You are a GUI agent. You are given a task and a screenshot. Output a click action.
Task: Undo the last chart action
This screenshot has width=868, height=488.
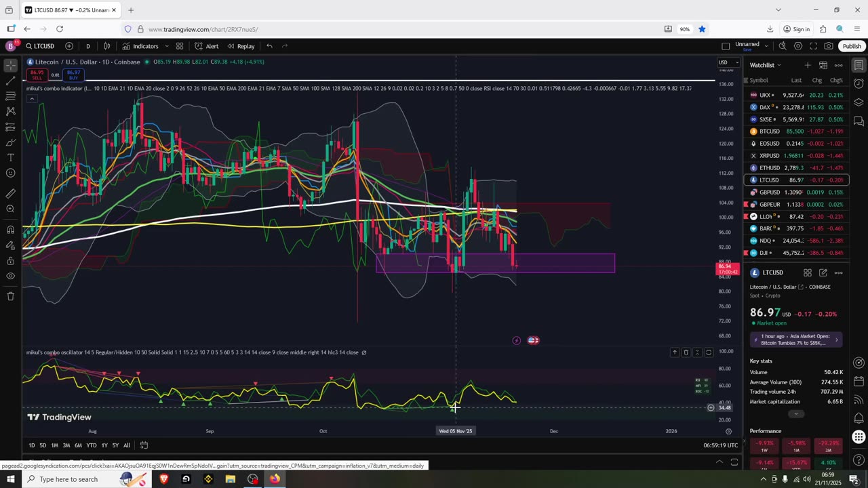[269, 46]
